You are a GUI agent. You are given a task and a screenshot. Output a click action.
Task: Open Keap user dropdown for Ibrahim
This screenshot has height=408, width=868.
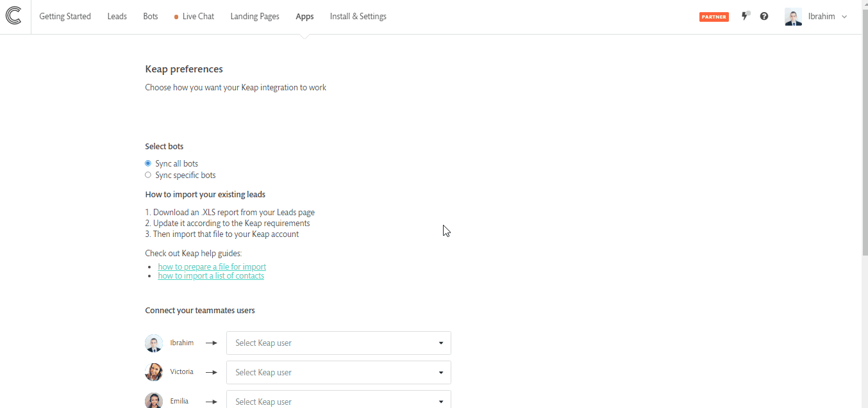[338, 343]
